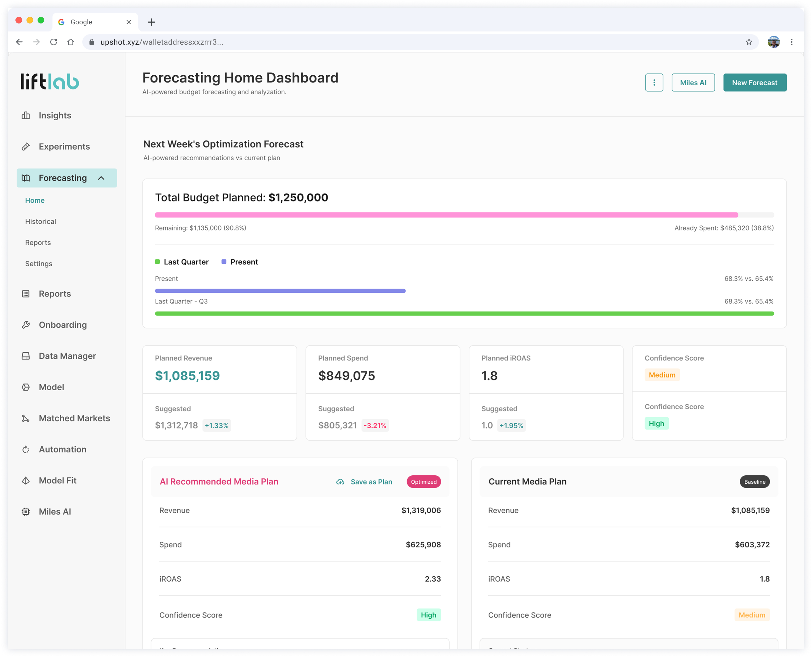Click the Matched Markets icon

tap(26, 418)
